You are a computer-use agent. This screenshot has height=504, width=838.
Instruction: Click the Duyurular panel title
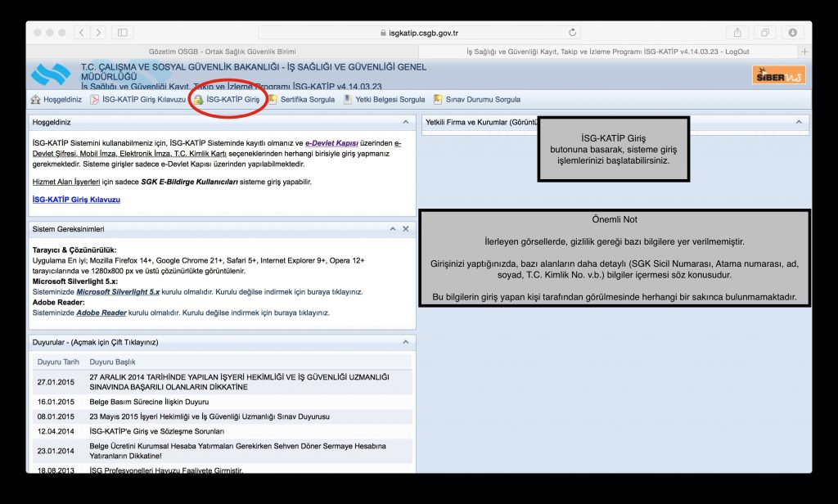tap(95, 342)
